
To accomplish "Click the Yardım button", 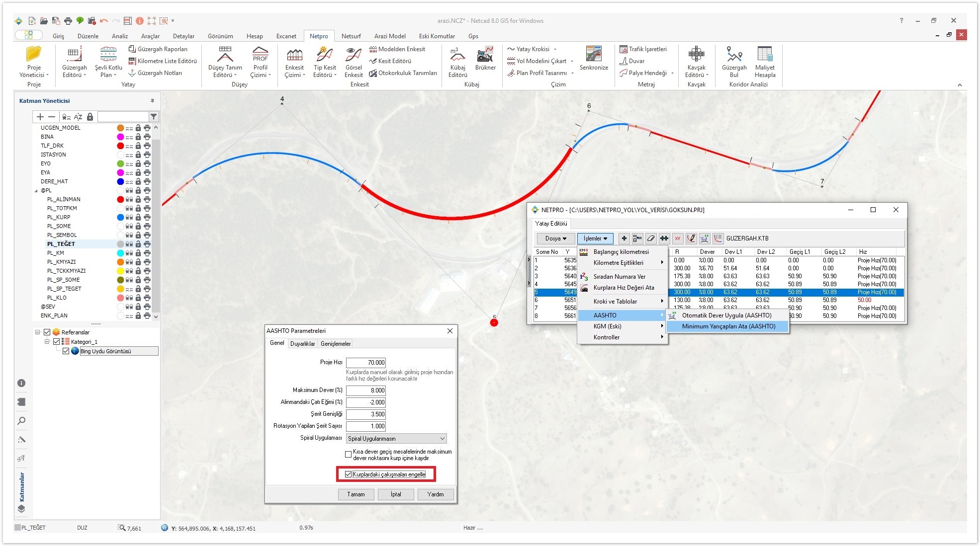I will [x=436, y=494].
